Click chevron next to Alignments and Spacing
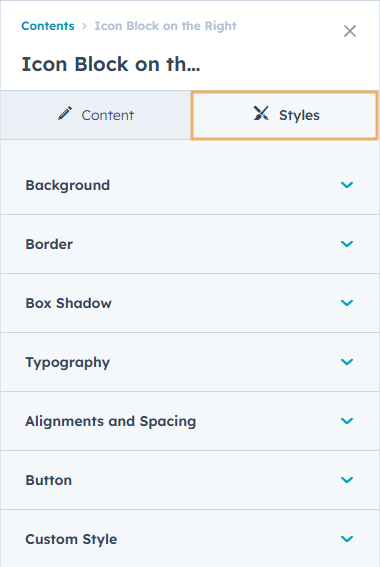The width and height of the screenshot is (380, 567). (347, 421)
